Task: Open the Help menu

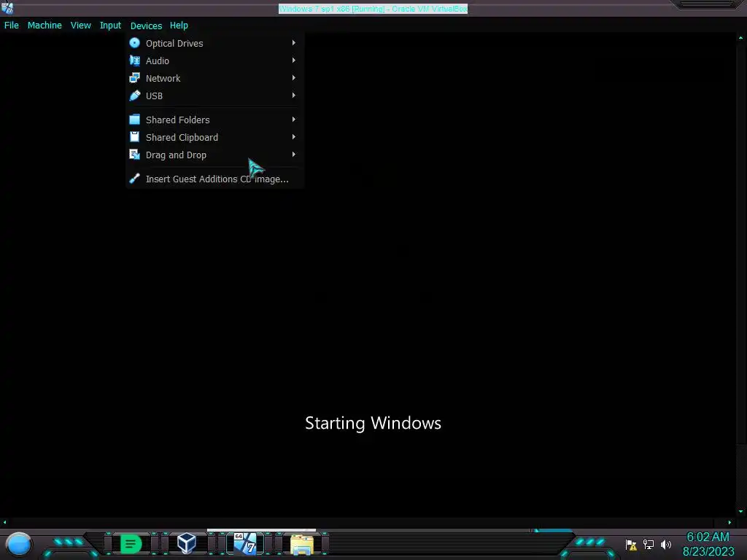Action: (x=179, y=26)
